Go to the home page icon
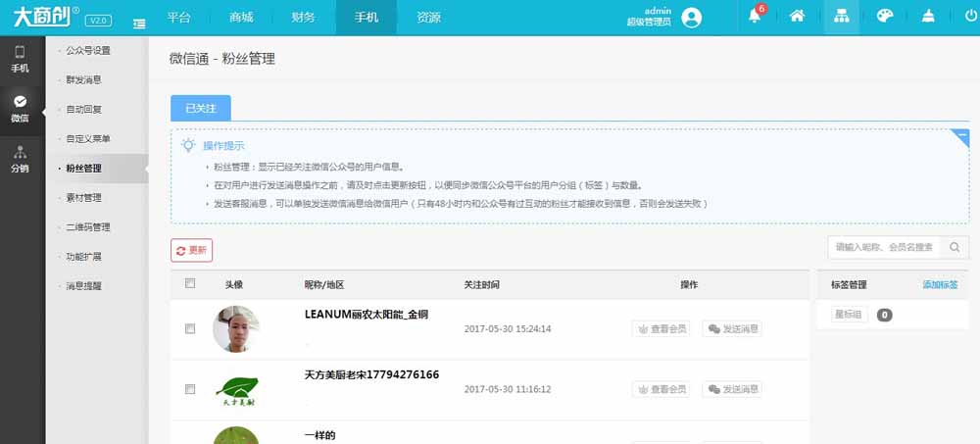Screen dimensions: 980x444 click(798, 17)
